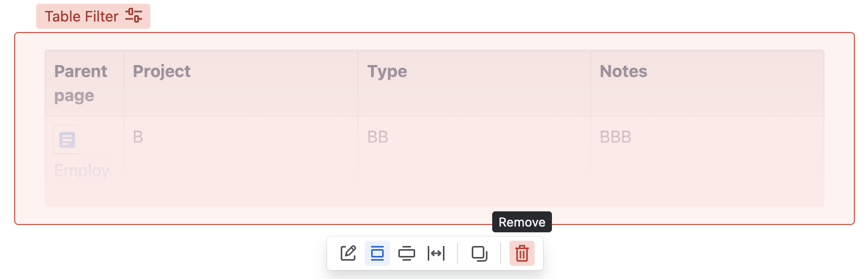This screenshot has width=868, height=279.
Task: Click the Table Filter macro label
Action: tap(81, 16)
